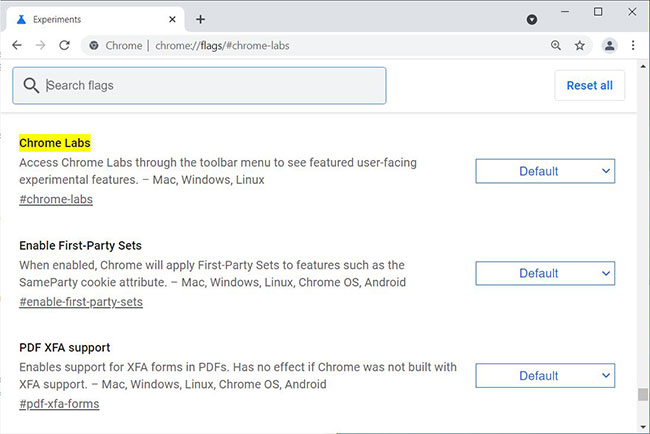Click the forward navigation arrow
The image size is (650, 434).
click(x=40, y=45)
